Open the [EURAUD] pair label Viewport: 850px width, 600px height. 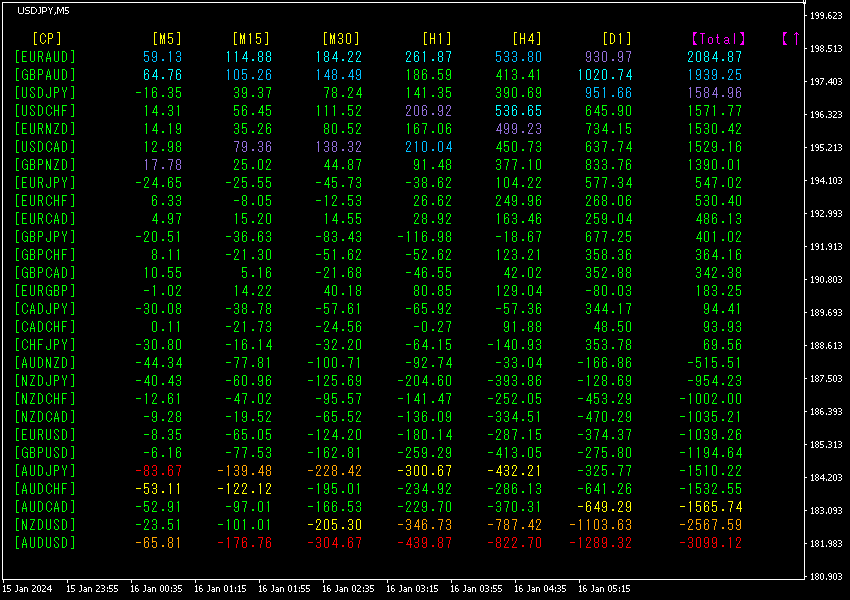(x=45, y=57)
